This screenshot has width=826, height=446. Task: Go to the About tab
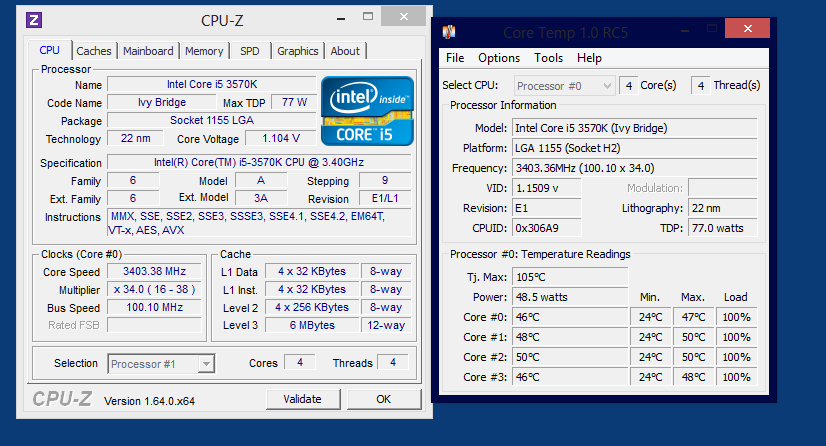[x=345, y=51]
